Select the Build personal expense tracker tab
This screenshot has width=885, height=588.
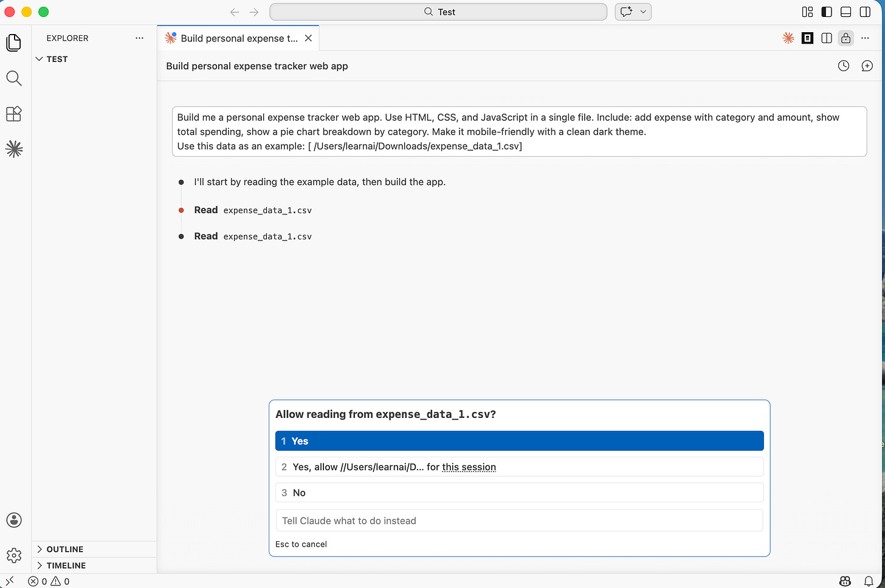[239, 38]
